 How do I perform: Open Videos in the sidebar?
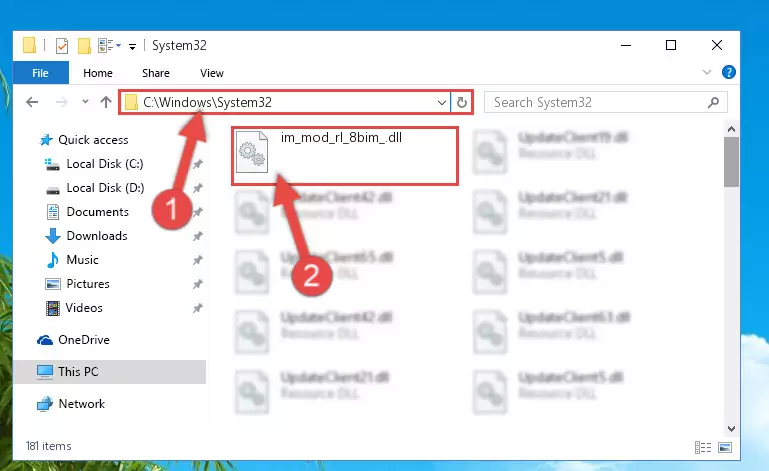click(x=84, y=308)
